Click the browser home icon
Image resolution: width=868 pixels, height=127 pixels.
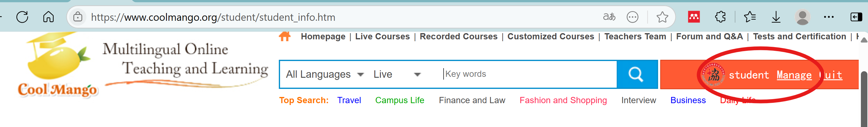tap(48, 17)
